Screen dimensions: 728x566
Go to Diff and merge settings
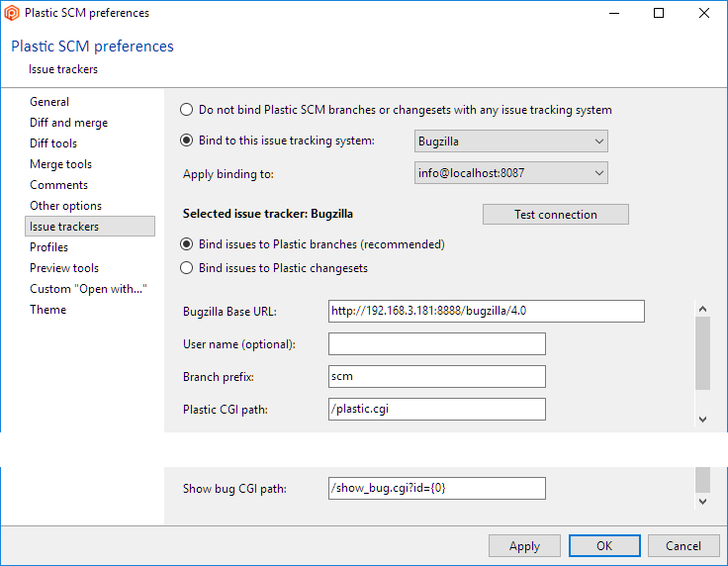68,123
